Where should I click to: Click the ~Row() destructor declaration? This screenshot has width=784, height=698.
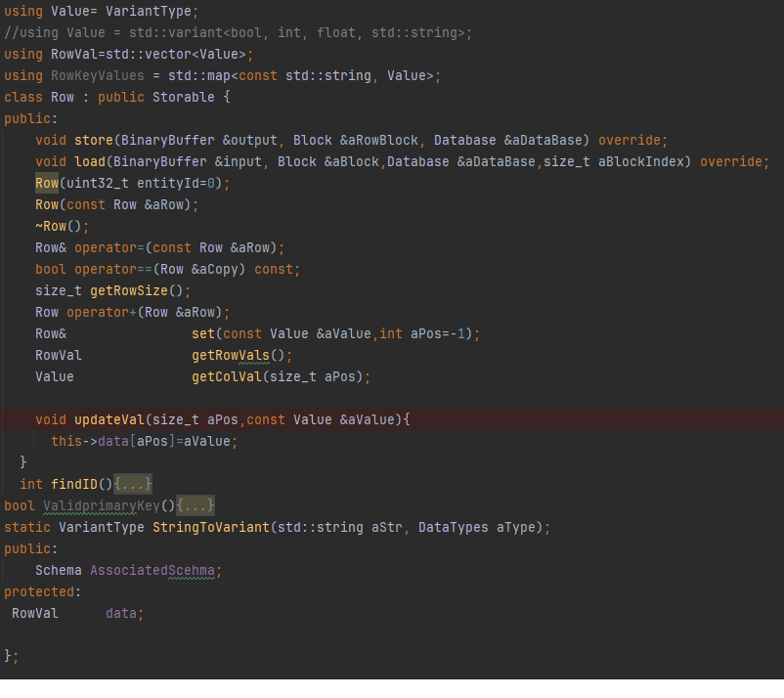point(62,226)
